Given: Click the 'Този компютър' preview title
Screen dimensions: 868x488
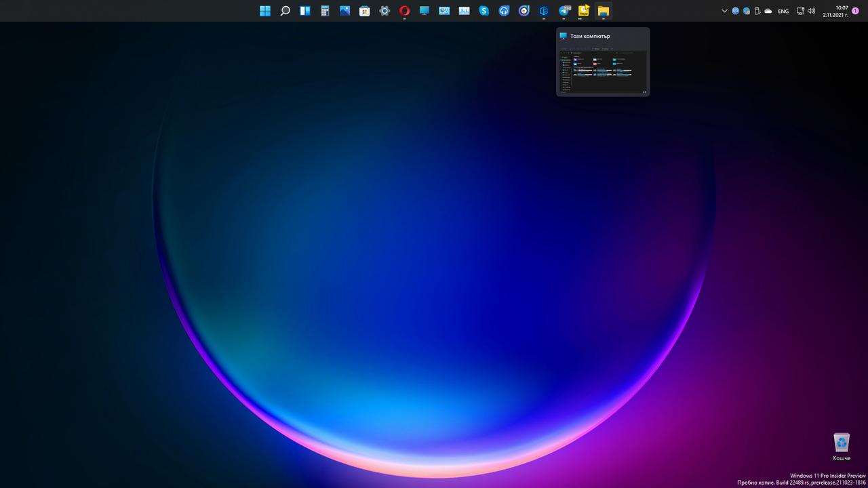Looking at the screenshot, I should (x=590, y=37).
